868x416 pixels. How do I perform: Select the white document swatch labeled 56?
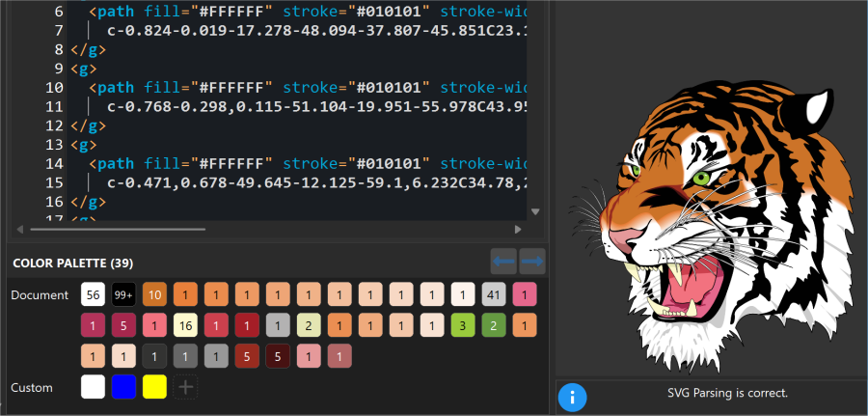pos(93,294)
